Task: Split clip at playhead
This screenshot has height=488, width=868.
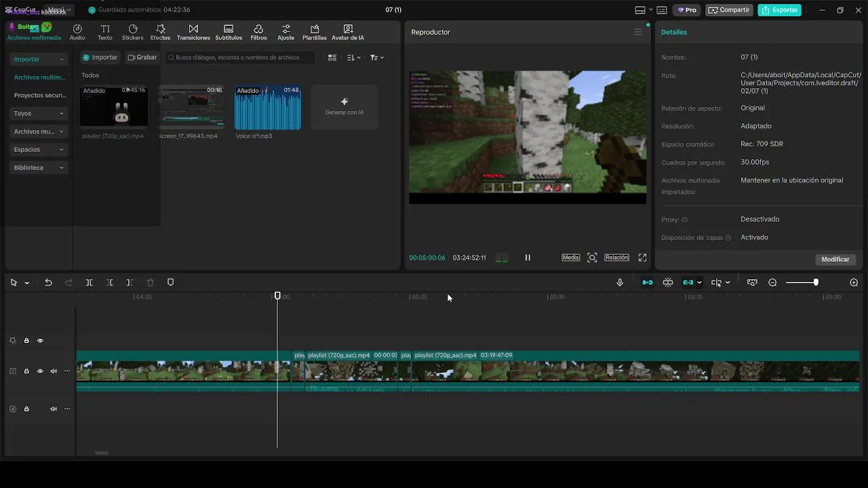Action: (89, 283)
